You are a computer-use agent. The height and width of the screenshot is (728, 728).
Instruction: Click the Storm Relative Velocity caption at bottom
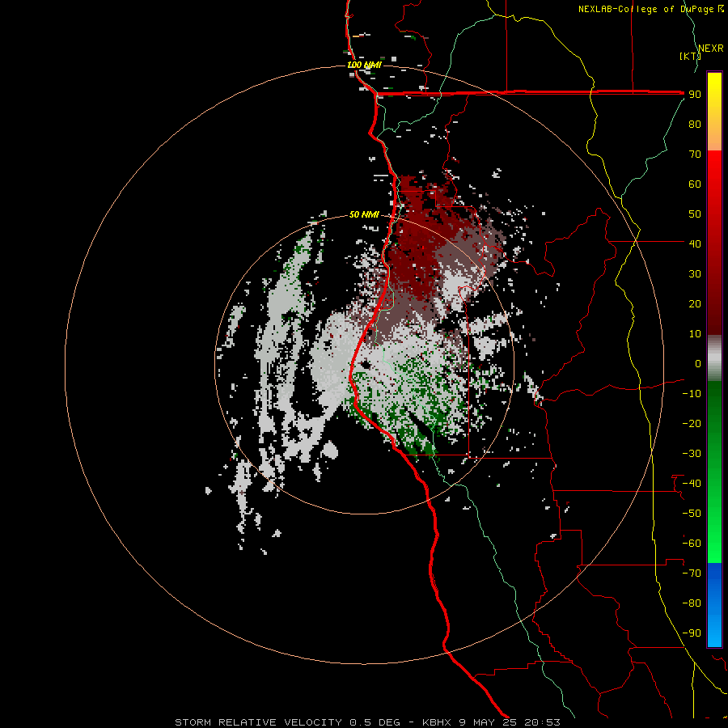(x=367, y=722)
